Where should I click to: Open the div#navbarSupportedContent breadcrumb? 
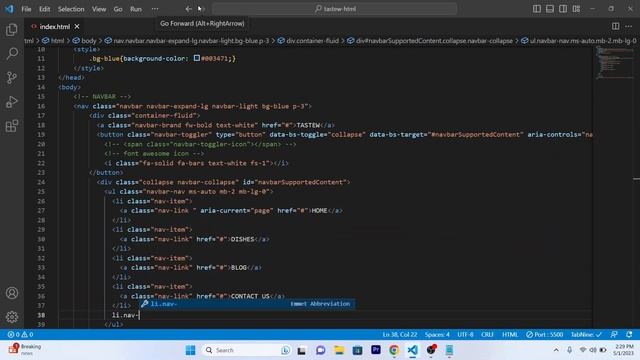tap(430, 40)
